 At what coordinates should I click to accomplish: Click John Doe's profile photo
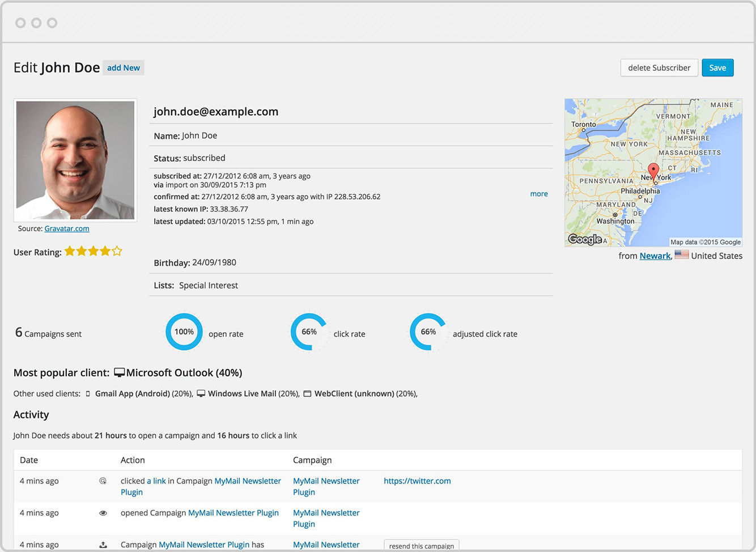click(x=75, y=159)
